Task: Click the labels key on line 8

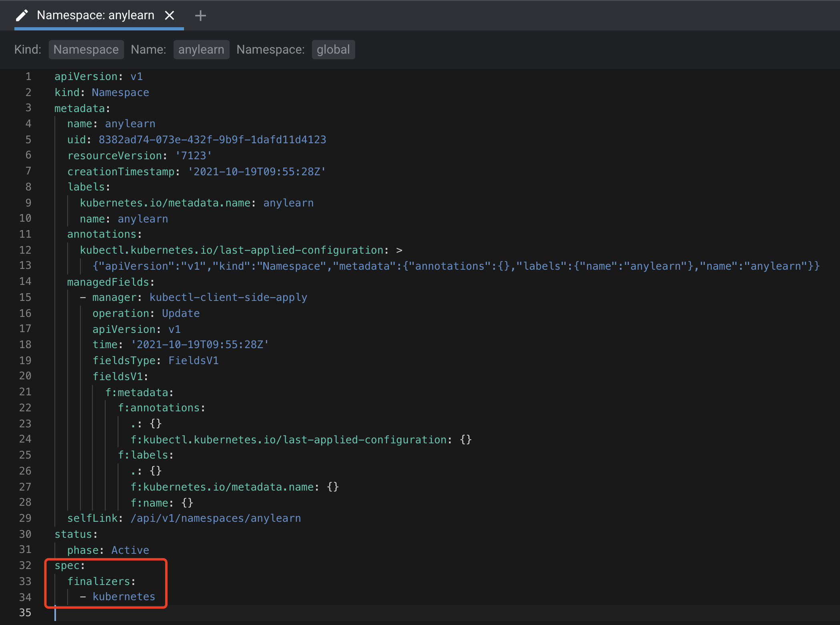Action: tap(86, 187)
